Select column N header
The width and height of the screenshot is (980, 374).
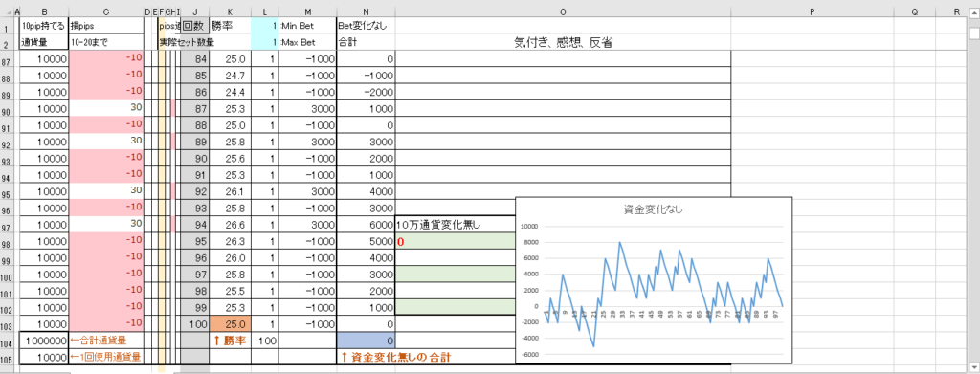(366, 11)
